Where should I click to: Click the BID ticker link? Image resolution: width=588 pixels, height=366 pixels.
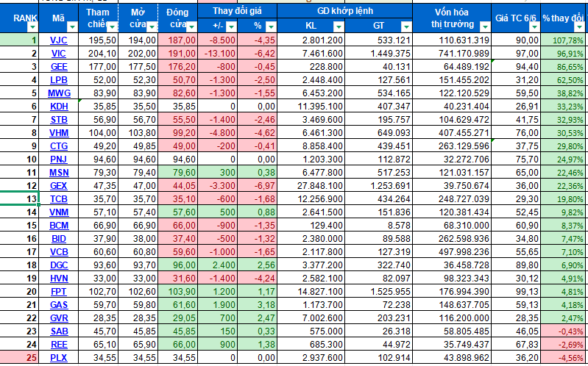pyautogui.click(x=58, y=239)
